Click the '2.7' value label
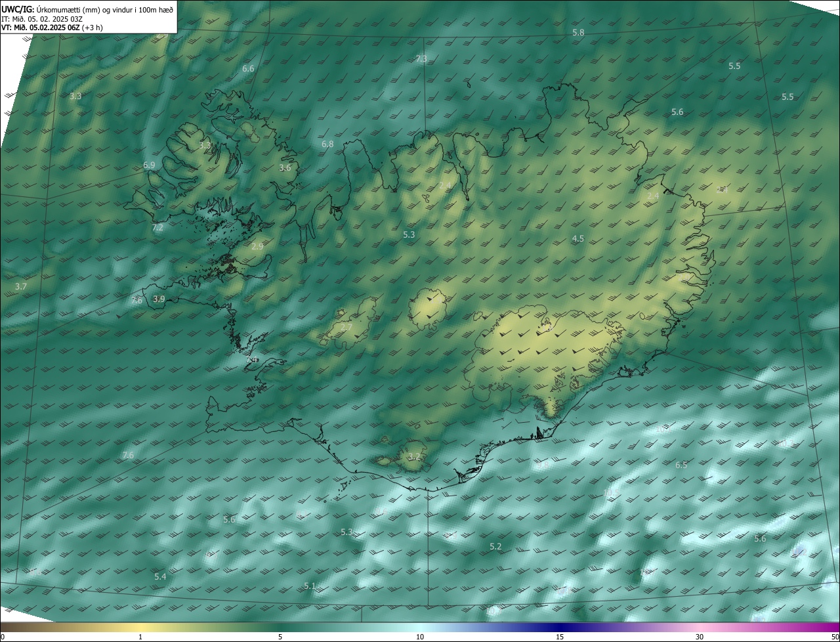The image size is (840, 642). pos(346,327)
